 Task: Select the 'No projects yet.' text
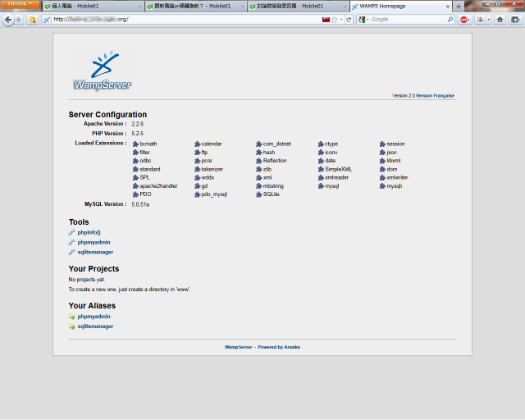(87, 280)
